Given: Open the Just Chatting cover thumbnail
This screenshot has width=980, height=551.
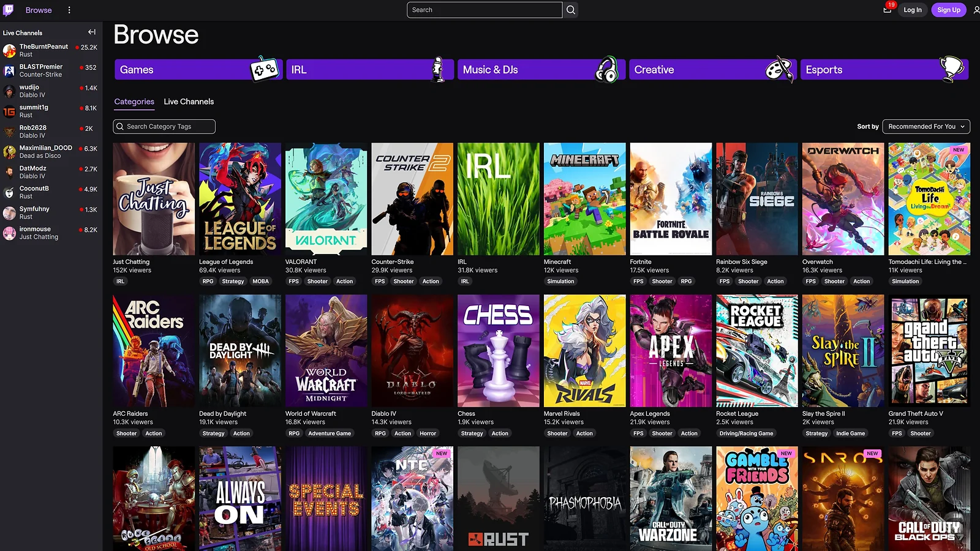Looking at the screenshot, I should pyautogui.click(x=154, y=199).
